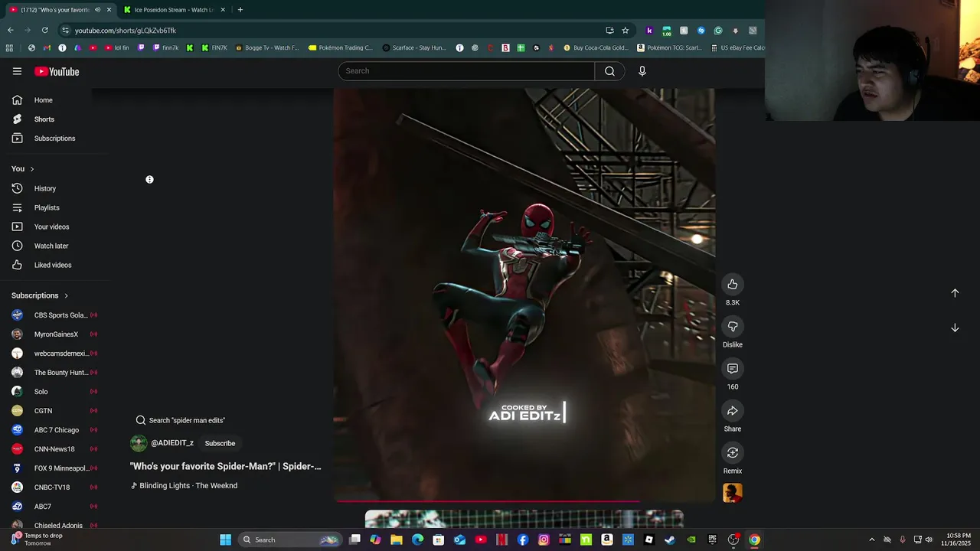The image size is (980, 551).
Task: Open Watch later in the sidebar
Action: coord(51,246)
